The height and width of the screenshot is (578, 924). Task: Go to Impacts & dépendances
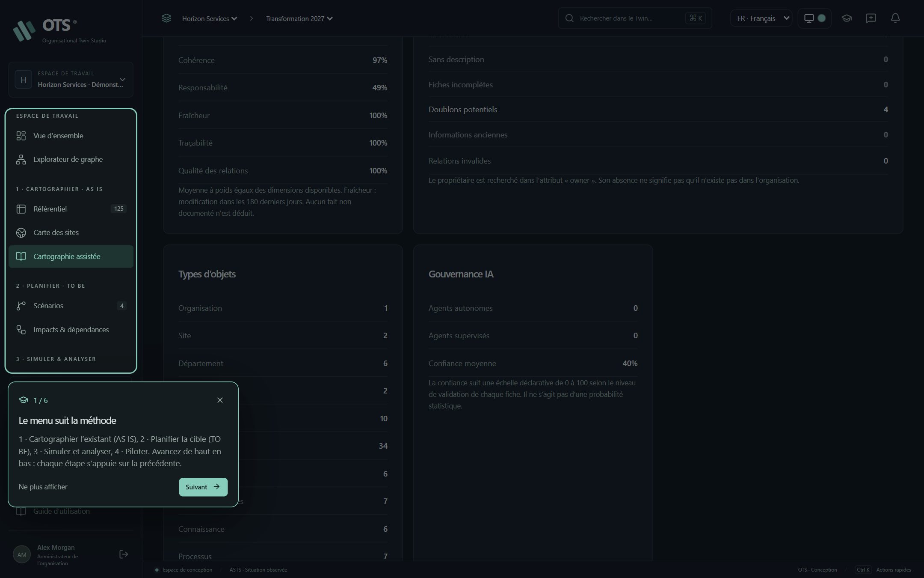[x=71, y=330]
